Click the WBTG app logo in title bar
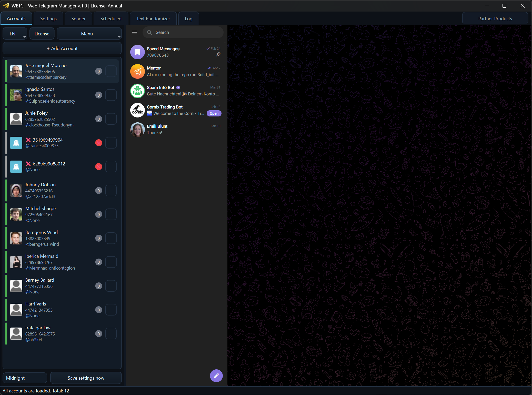The image size is (532, 395). click(6, 6)
